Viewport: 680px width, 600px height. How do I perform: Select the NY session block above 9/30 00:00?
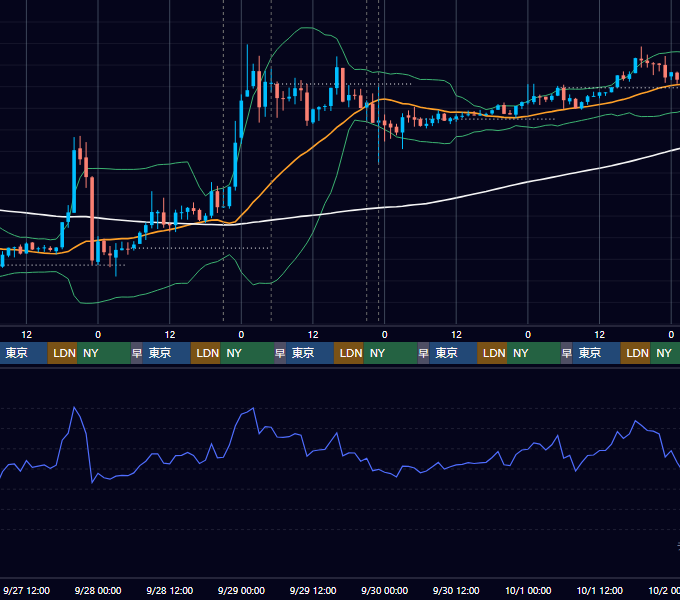click(390, 353)
